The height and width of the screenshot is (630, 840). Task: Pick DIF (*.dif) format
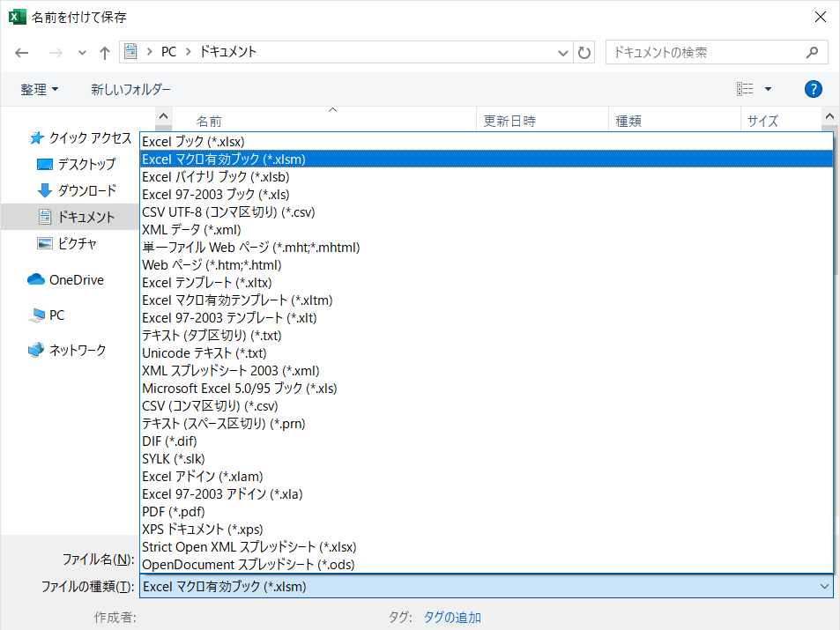pyautogui.click(x=487, y=441)
